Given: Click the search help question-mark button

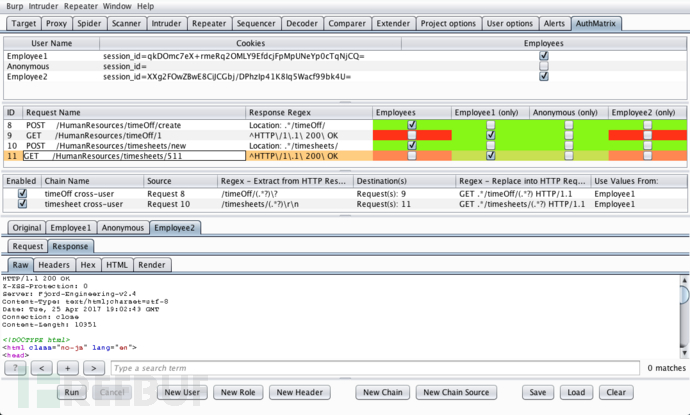Looking at the screenshot, I should point(15,368).
